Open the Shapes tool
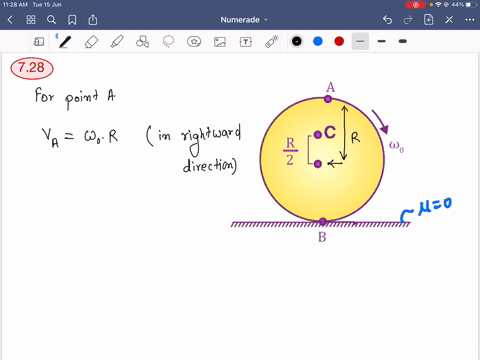The width and height of the screenshot is (480, 360). tap(142, 42)
